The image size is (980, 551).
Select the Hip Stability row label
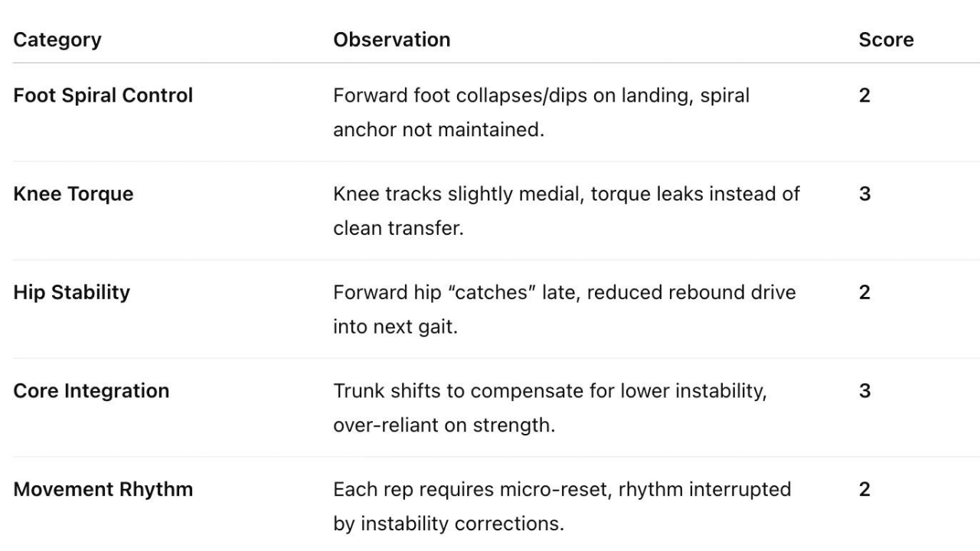click(71, 292)
